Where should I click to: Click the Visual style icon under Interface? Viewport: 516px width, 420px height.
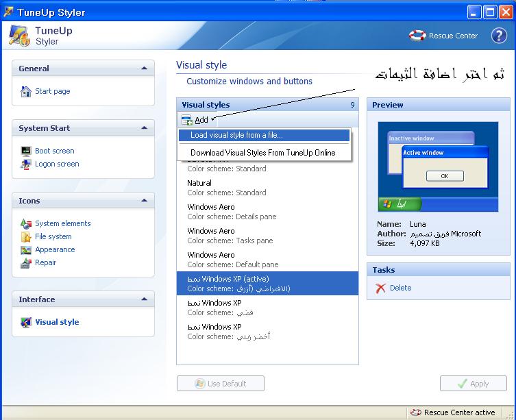click(x=25, y=322)
